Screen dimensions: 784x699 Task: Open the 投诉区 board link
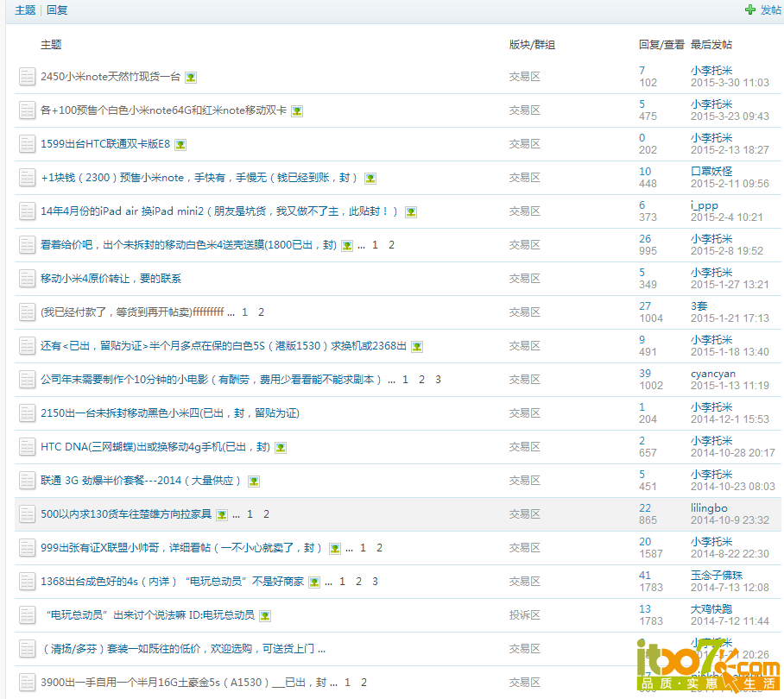click(524, 615)
